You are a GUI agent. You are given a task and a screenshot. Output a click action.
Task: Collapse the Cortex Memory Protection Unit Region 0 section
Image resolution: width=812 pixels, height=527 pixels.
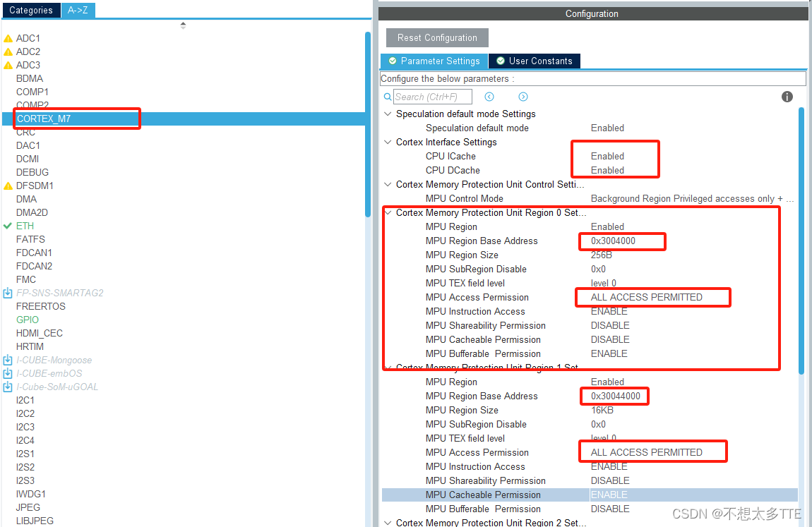[x=387, y=212]
